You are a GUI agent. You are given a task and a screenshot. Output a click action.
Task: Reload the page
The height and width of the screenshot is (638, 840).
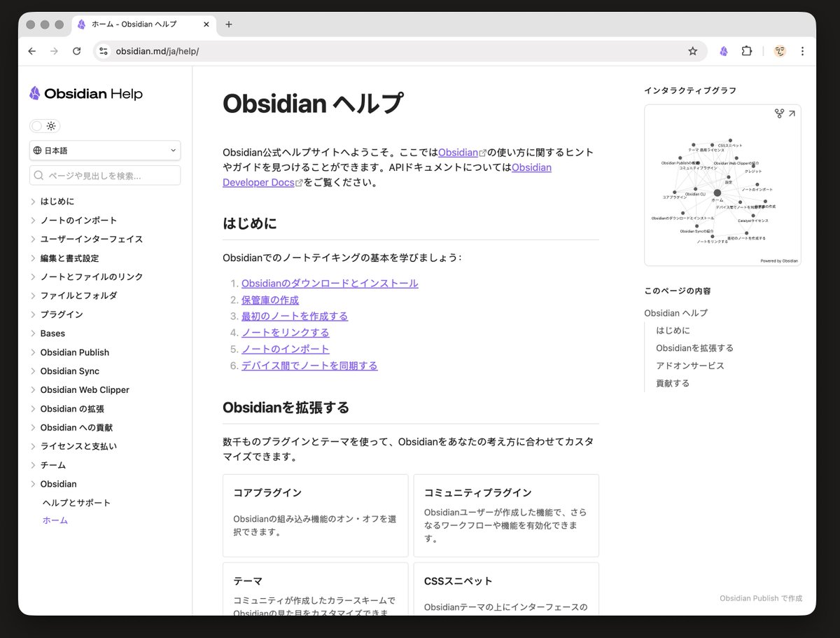(x=77, y=51)
